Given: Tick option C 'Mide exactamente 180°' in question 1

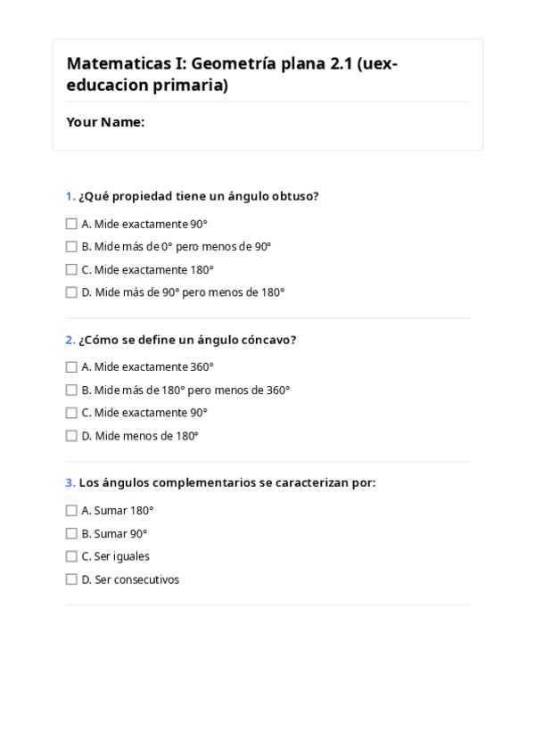Looking at the screenshot, I should [71, 269].
